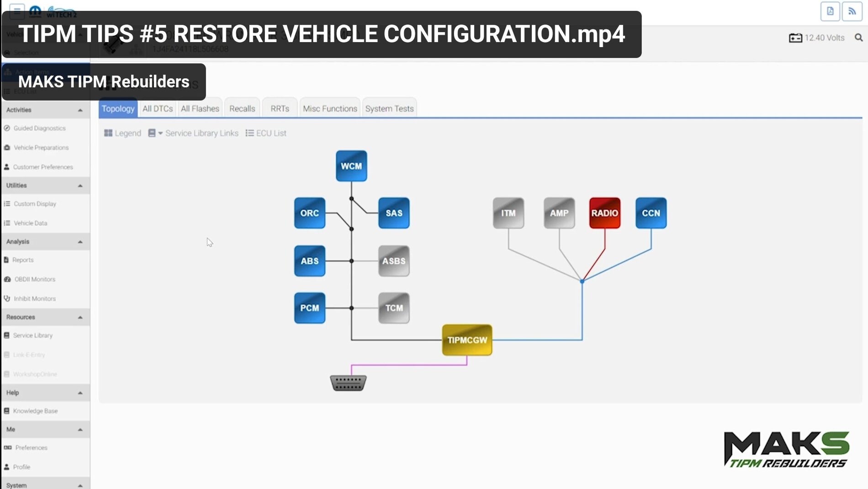This screenshot has height=489, width=868.
Task: Open Custom Display utility
Action: [x=35, y=204]
